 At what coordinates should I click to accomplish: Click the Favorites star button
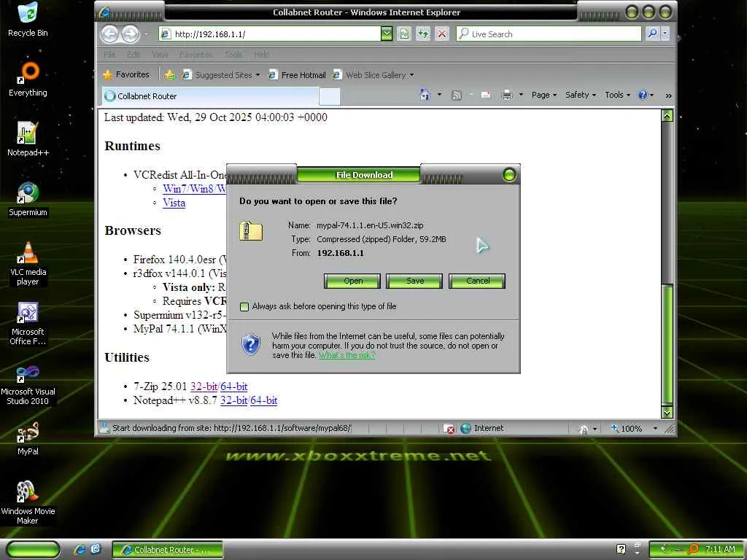tap(126, 75)
